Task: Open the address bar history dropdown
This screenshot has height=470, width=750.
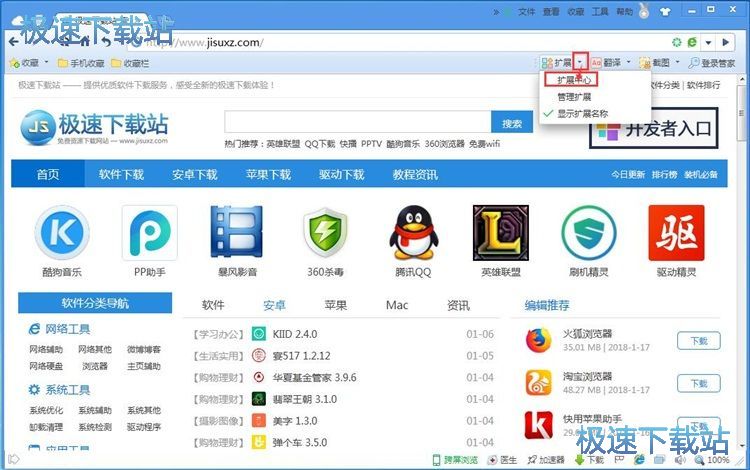Action: pyautogui.click(x=708, y=43)
